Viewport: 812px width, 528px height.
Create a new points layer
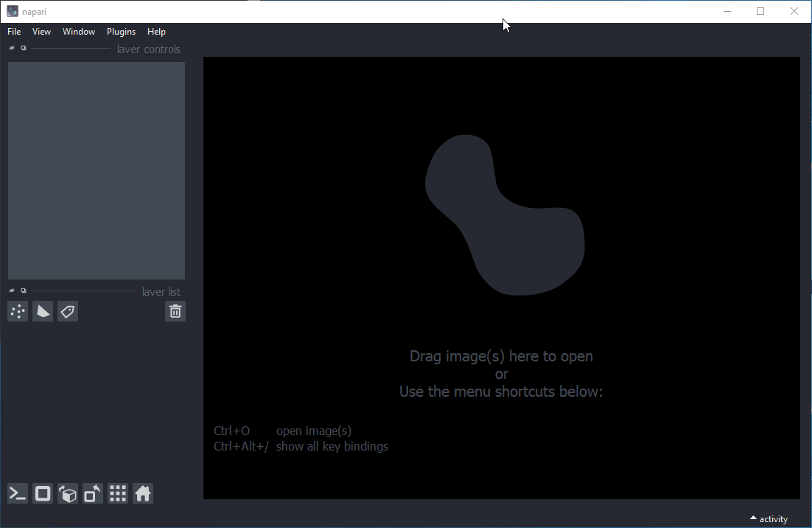tap(18, 312)
